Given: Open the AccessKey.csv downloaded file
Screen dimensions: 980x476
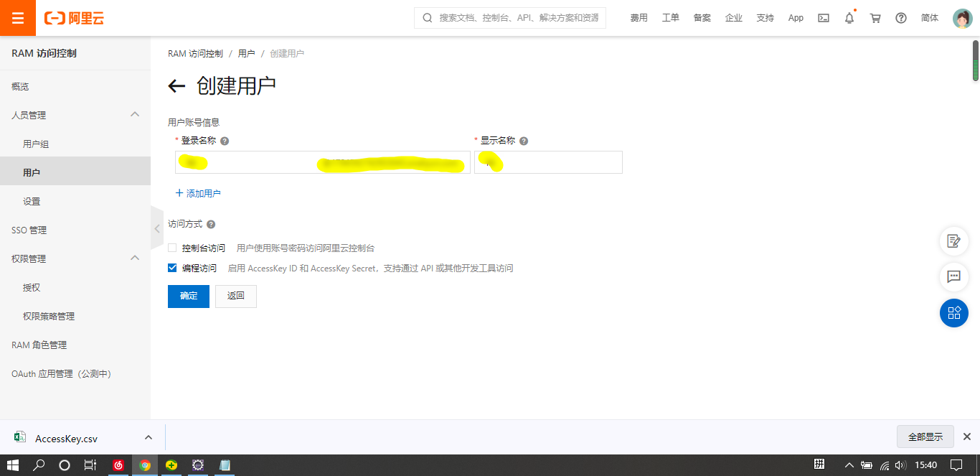Looking at the screenshot, I should pos(66,439).
